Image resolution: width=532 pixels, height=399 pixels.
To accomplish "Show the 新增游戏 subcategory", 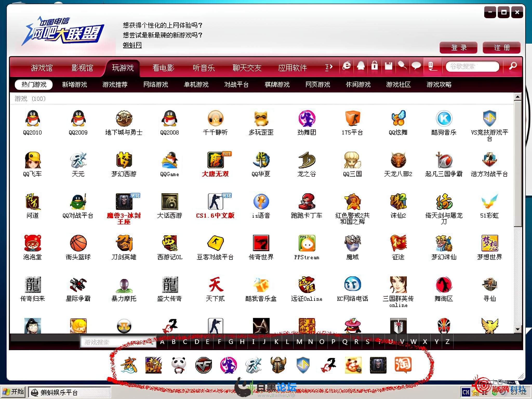I will pos(75,84).
